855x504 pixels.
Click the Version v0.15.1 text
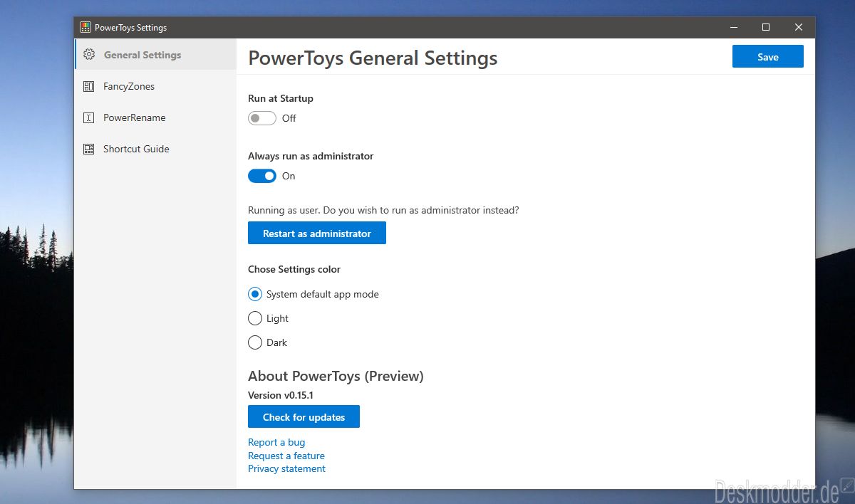click(x=281, y=395)
